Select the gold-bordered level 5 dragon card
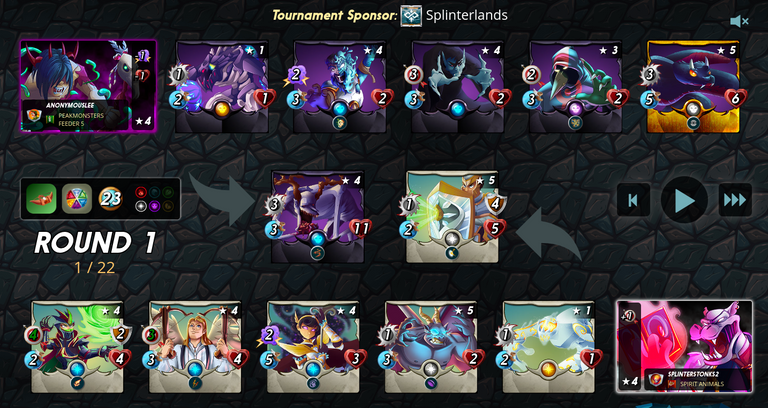The image size is (768, 408). pos(693,87)
